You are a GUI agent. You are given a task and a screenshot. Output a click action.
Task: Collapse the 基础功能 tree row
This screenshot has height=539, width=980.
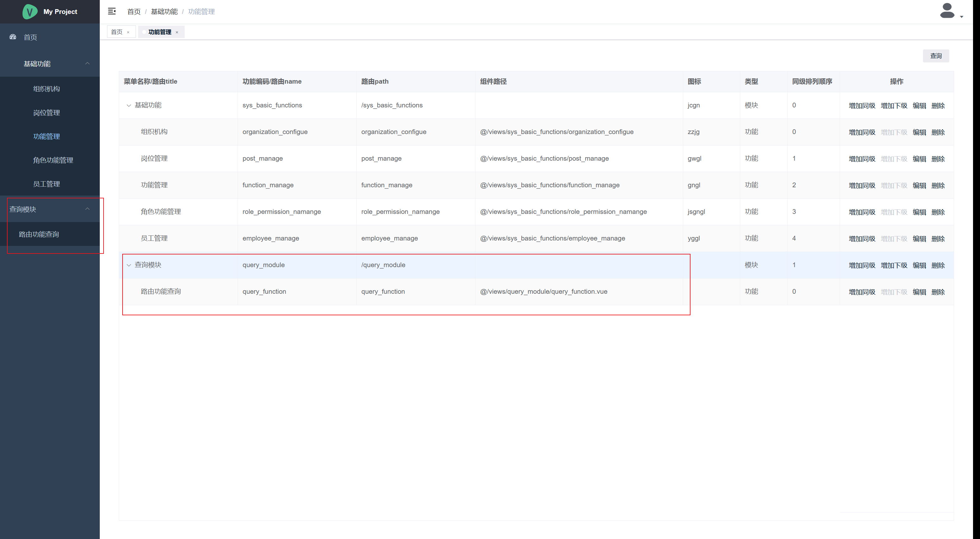click(129, 106)
